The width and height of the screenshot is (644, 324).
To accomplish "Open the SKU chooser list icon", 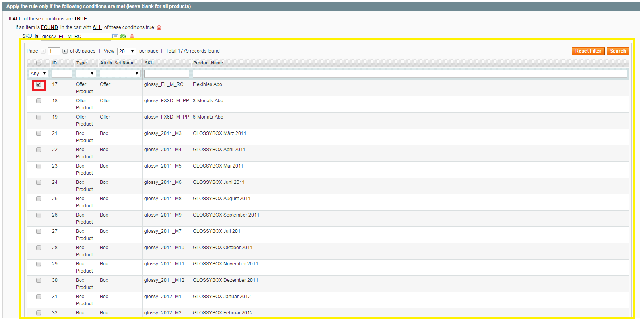I will [x=115, y=36].
